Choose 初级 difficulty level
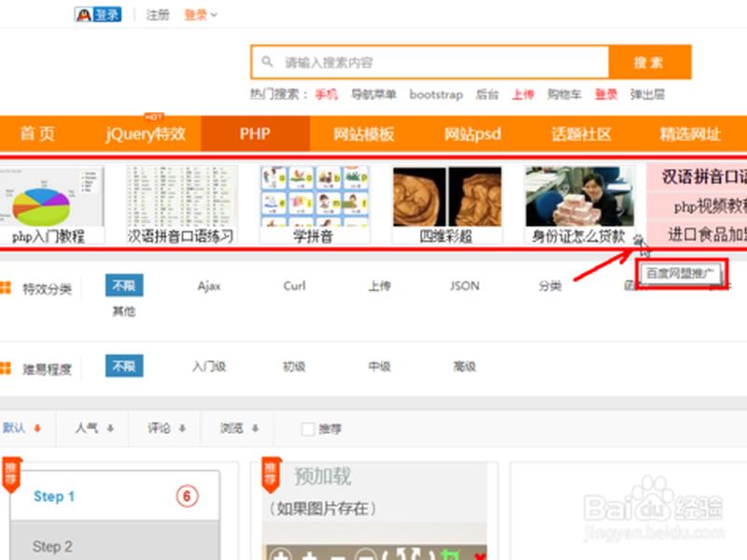747x560 pixels. pos(294,366)
